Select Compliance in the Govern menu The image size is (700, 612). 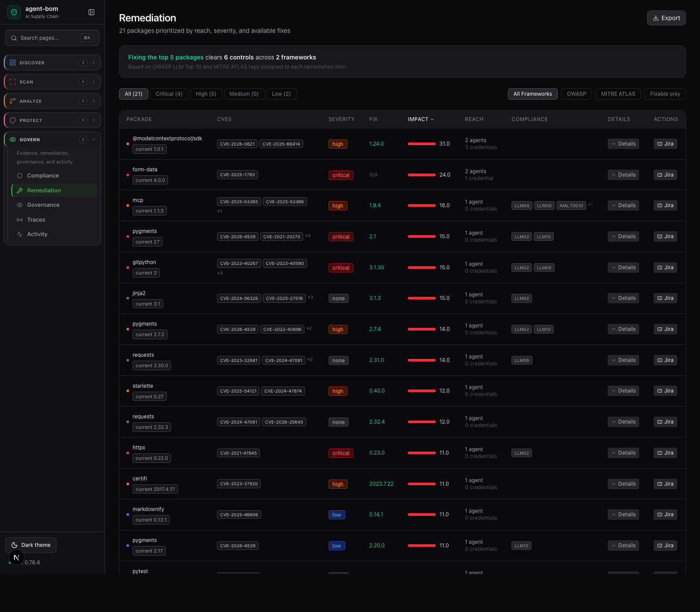pos(43,176)
